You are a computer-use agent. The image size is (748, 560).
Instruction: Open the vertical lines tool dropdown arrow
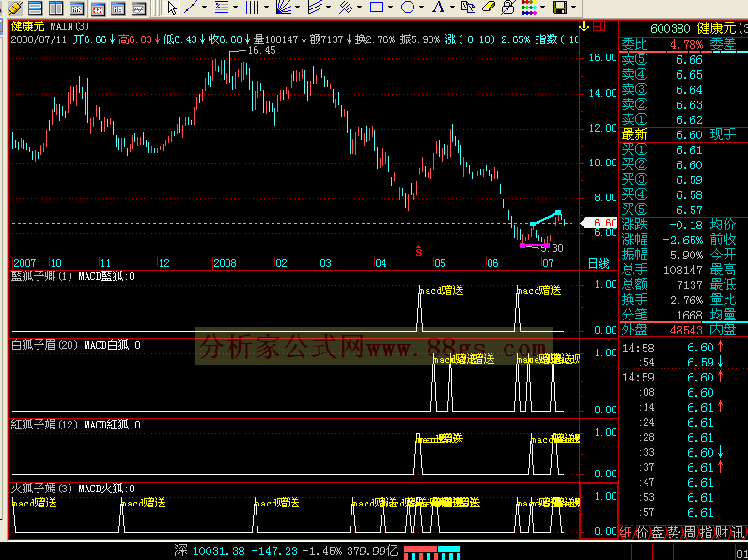tap(266, 8)
